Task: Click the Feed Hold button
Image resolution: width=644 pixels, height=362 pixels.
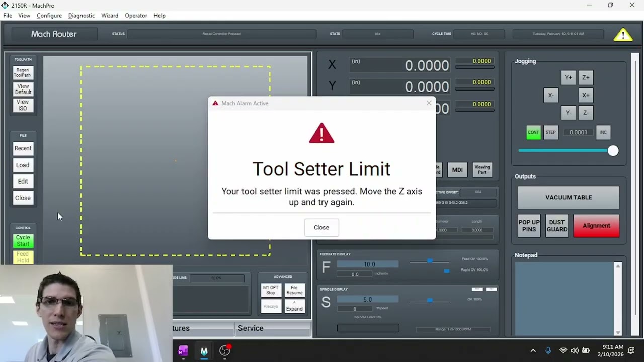Action: pos(23,257)
